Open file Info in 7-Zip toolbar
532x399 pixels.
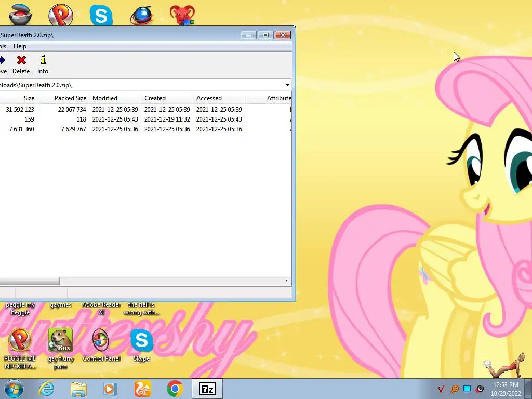(43, 64)
